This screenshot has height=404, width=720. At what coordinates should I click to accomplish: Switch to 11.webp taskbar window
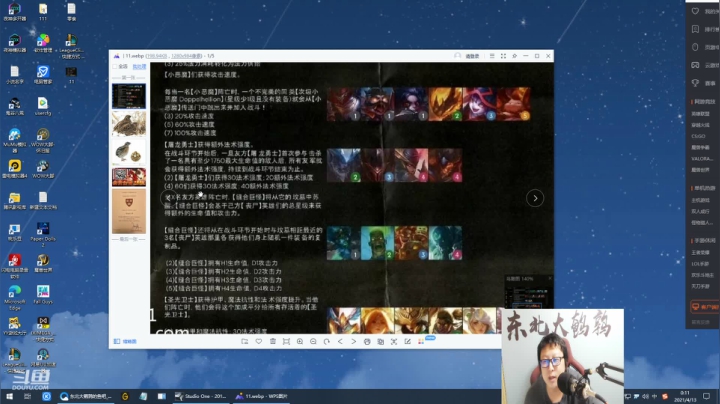click(262, 396)
